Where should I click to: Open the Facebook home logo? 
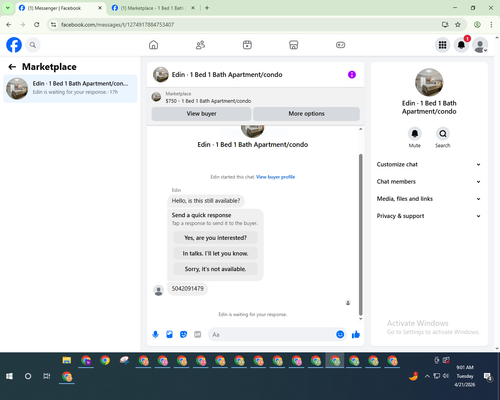point(14,45)
